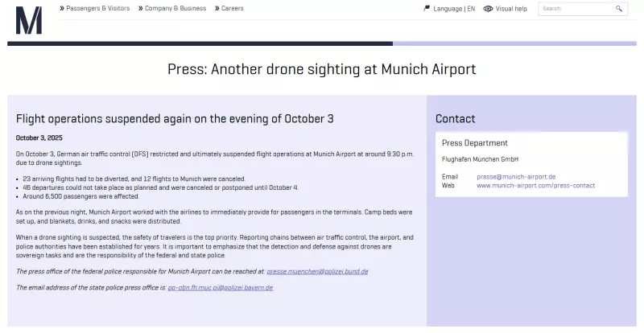Focus the Search text field
The height and width of the screenshot is (333, 644).
pos(575,9)
